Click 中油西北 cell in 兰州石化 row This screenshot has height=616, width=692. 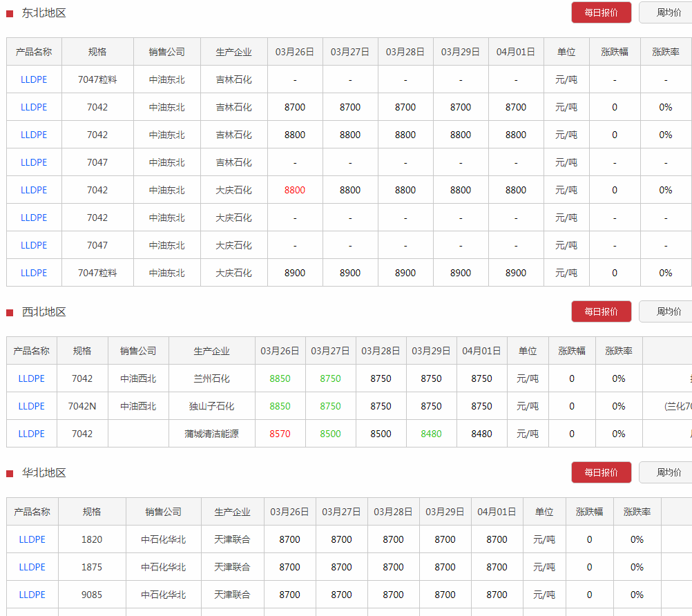(138, 378)
